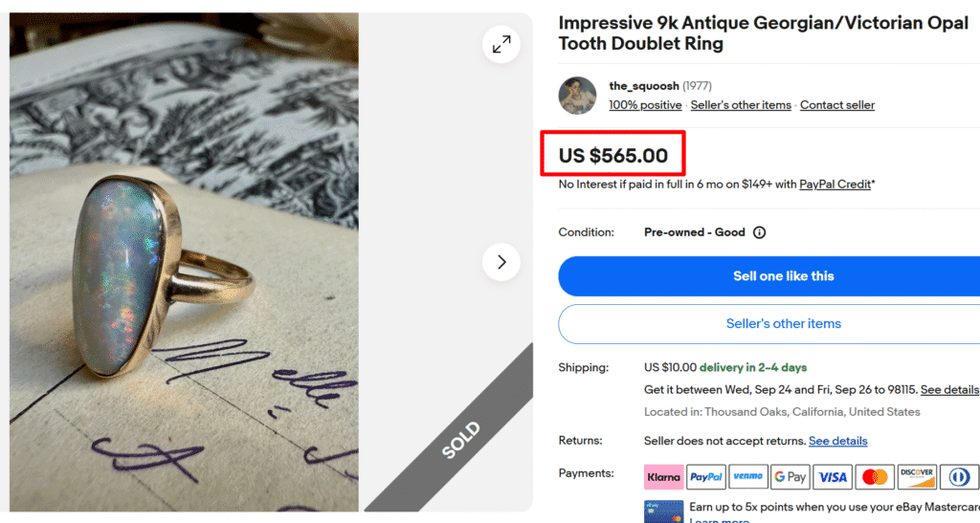Screen dimensions: 980x523
Task: Click the Mastercard payment icon
Action: pyautogui.click(x=874, y=476)
